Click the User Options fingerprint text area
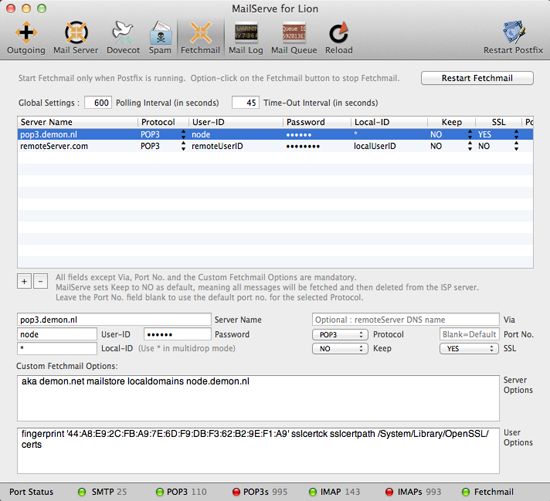 (x=258, y=450)
